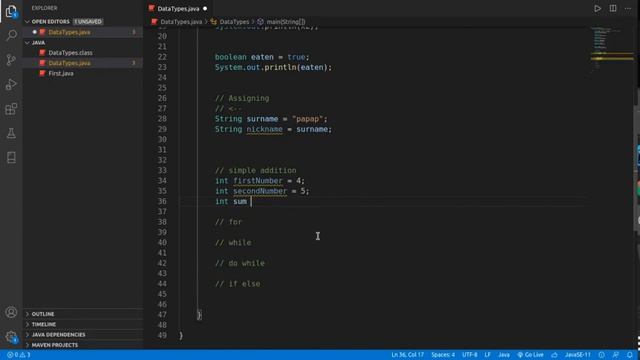This screenshot has width=640, height=360.
Task: Open First.java in the file tree
Action: click(x=61, y=73)
